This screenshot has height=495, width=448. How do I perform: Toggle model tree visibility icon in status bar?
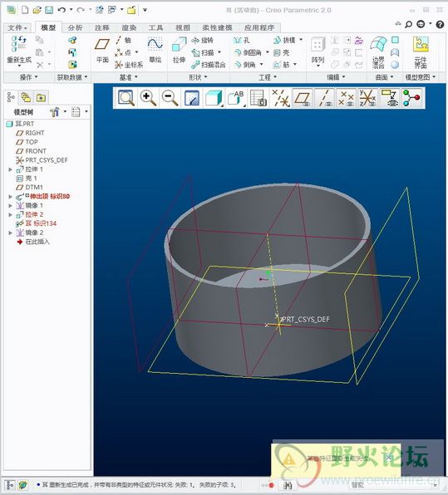click(x=10, y=485)
